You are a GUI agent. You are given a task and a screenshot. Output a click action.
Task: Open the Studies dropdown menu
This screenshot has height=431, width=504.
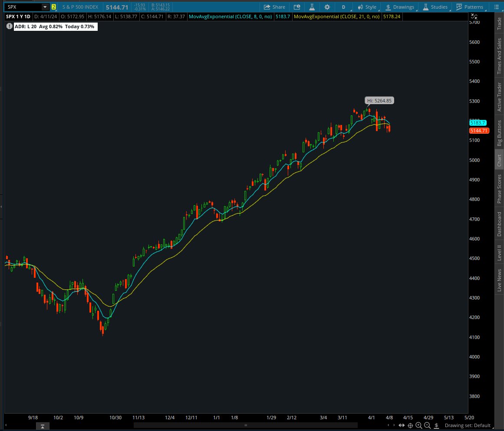pyautogui.click(x=435, y=7)
